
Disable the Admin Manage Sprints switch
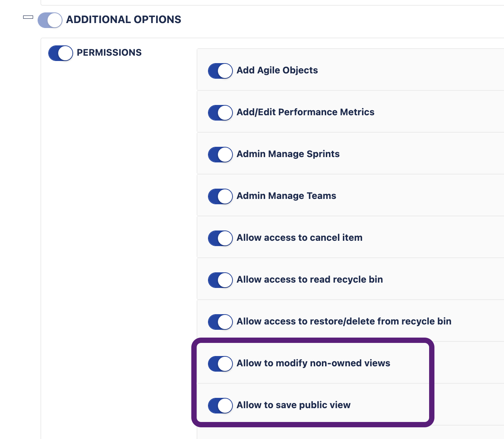point(220,155)
